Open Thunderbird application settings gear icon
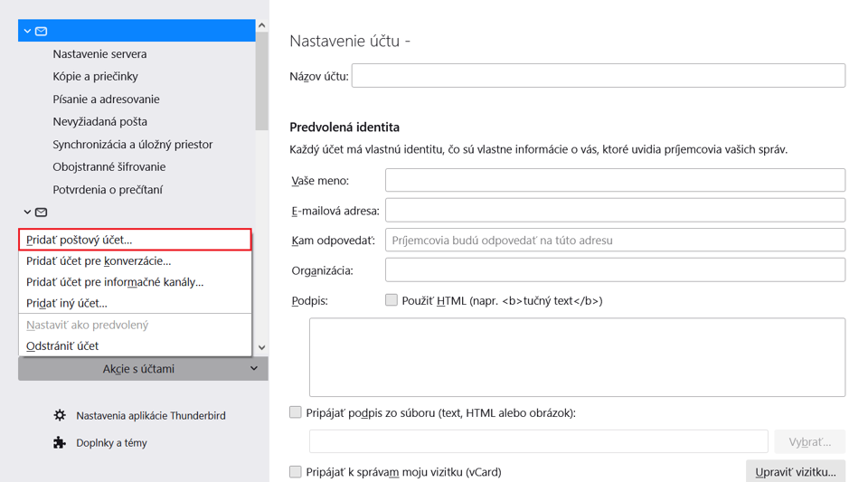 click(60, 415)
